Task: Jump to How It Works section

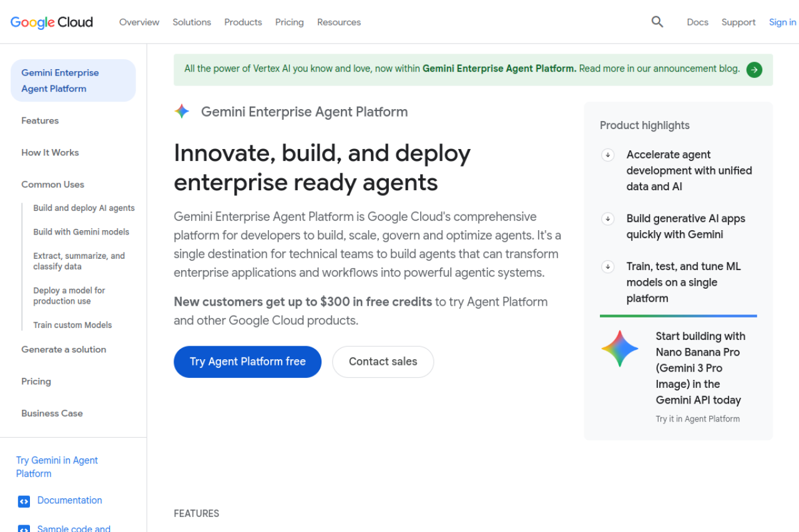Action: pos(50,153)
